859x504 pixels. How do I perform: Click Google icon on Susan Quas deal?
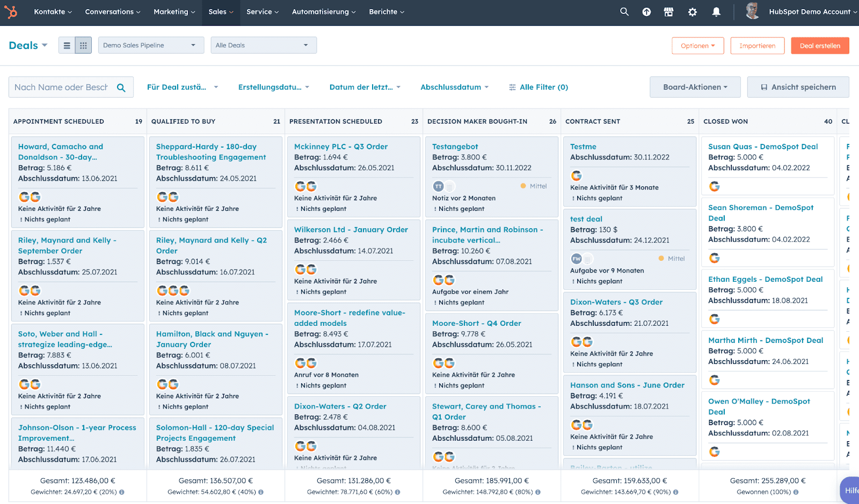point(715,186)
